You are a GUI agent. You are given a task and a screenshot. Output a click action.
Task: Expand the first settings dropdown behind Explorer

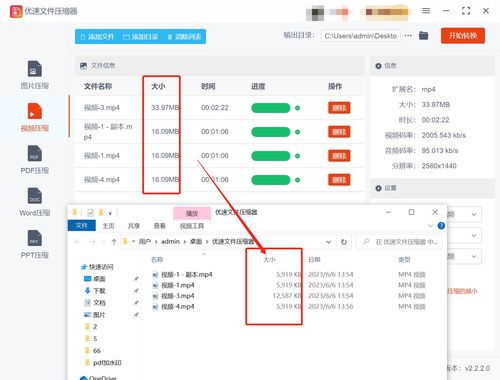pos(474,215)
